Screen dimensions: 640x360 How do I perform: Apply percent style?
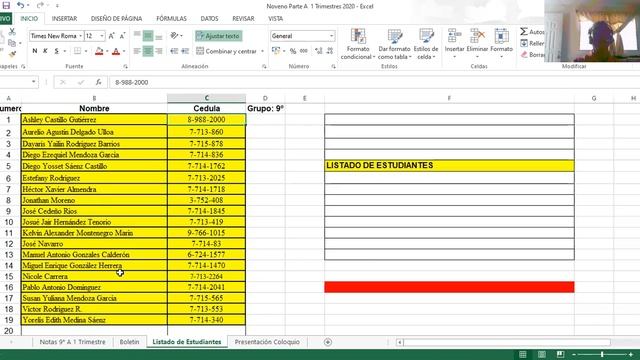[x=293, y=51]
